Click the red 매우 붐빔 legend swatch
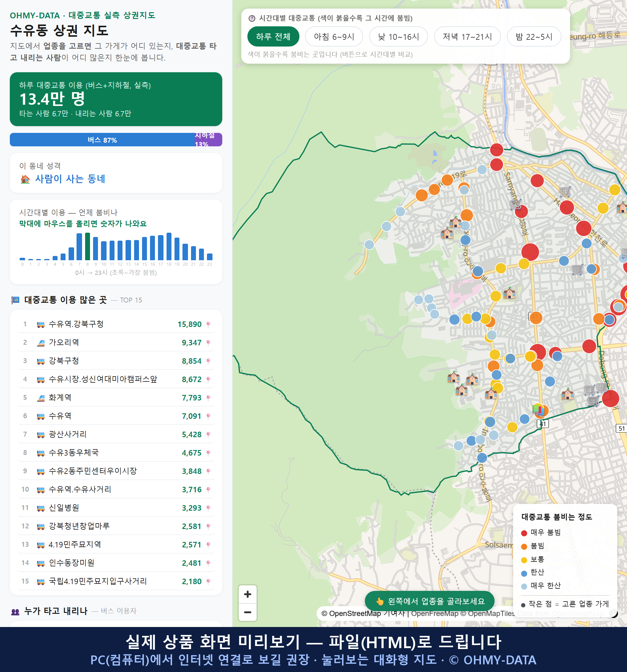Viewport: 627px width, 672px height. point(524,533)
